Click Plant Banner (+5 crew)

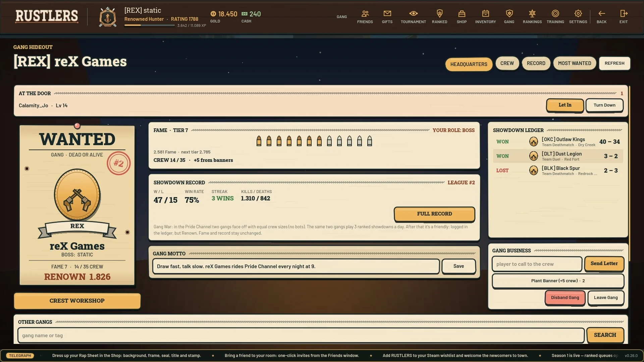pyautogui.click(x=558, y=281)
